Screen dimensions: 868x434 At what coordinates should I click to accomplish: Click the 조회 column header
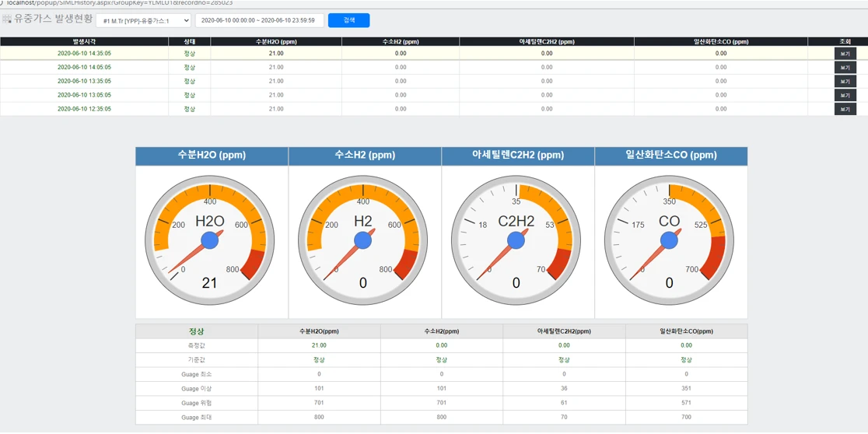pos(845,41)
